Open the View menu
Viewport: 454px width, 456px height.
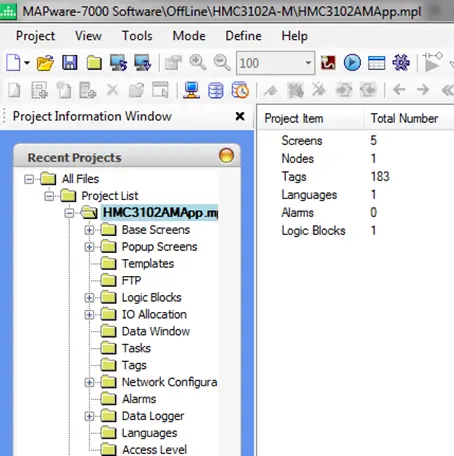coord(88,36)
